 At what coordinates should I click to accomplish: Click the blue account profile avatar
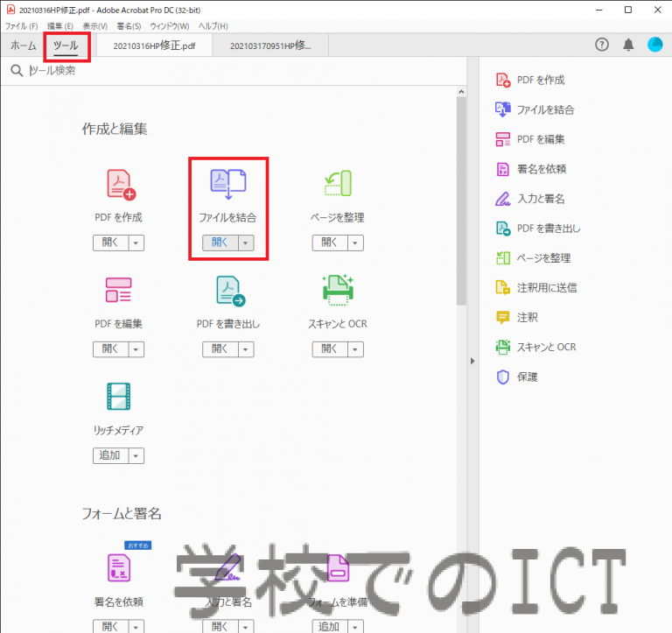coord(654,45)
